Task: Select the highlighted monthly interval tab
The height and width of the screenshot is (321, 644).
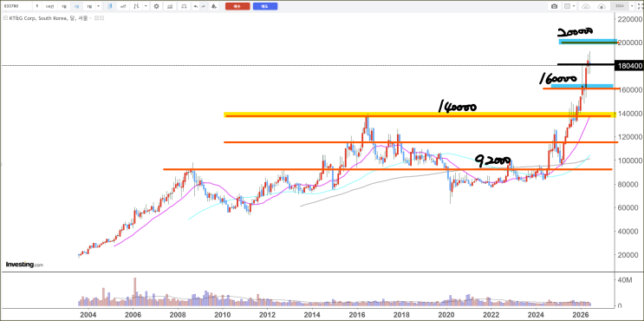Action: pos(77,6)
